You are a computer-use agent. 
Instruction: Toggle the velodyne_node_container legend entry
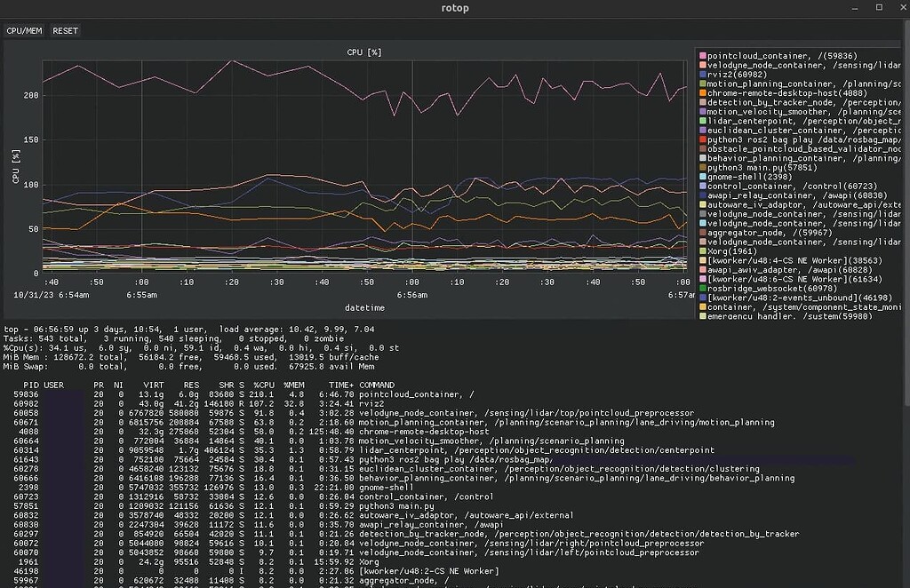(x=764, y=63)
